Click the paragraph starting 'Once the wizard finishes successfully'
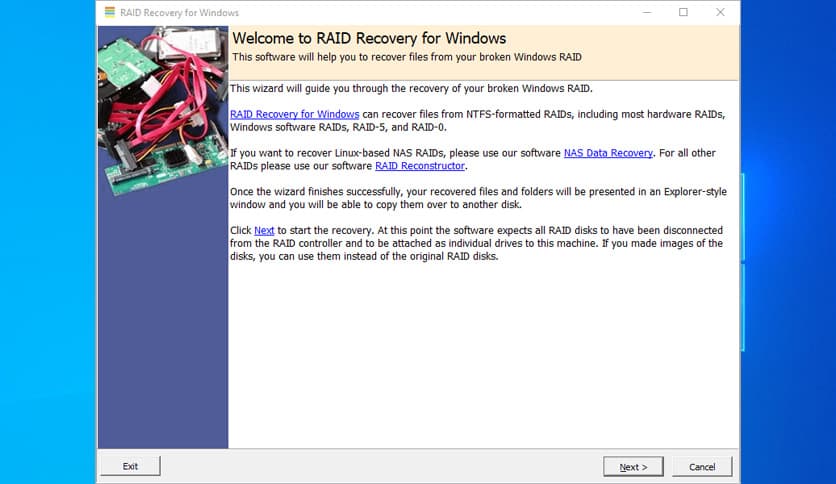 [x=478, y=198]
